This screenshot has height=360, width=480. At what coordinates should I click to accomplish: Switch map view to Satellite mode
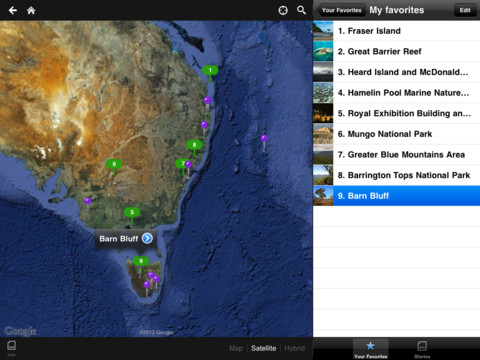tap(264, 348)
